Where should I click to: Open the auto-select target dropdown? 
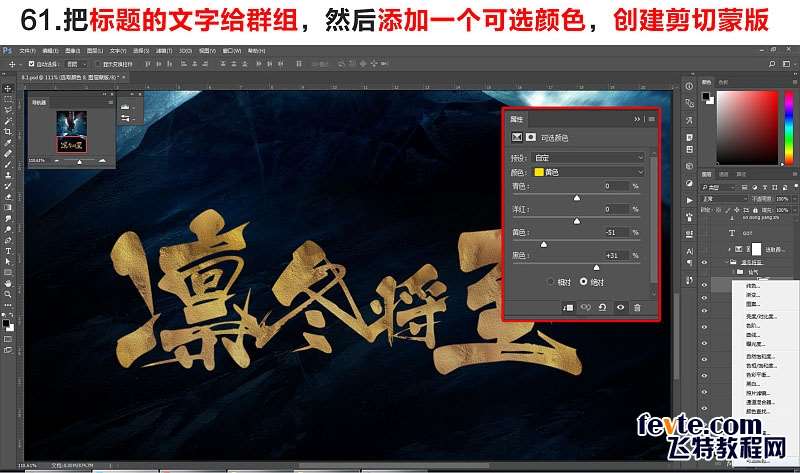click(77, 64)
